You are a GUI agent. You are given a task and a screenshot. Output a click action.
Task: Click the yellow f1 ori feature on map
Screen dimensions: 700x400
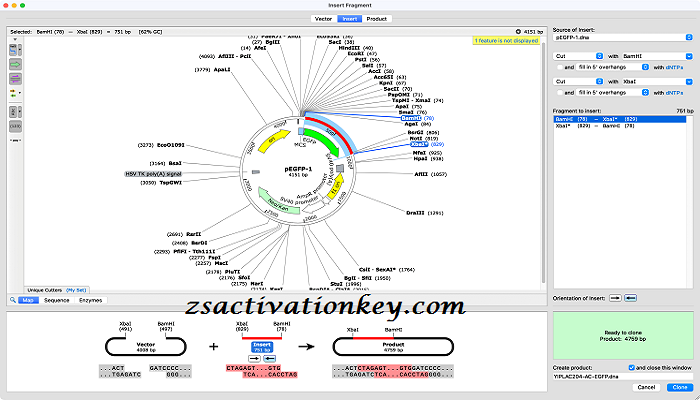(x=336, y=188)
